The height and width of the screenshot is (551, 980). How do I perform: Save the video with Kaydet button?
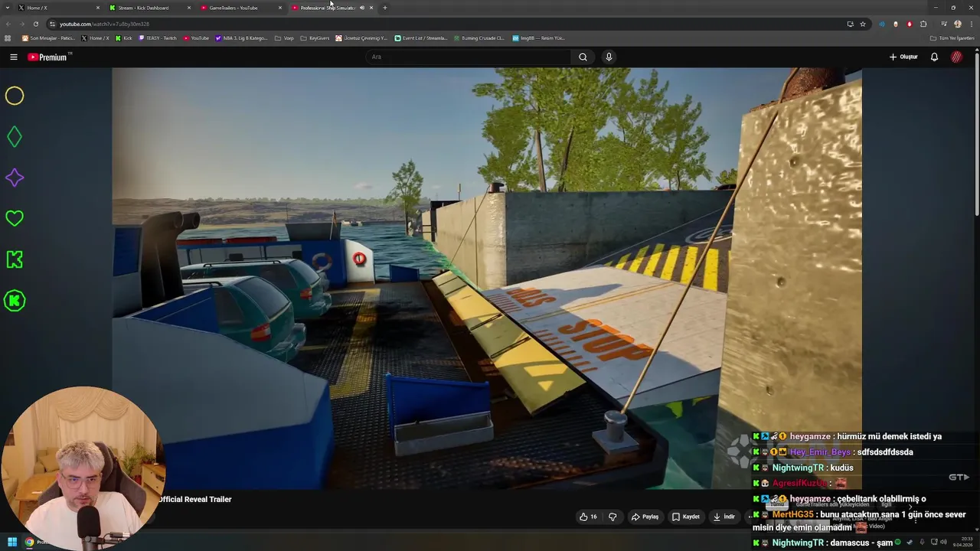(x=685, y=517)
